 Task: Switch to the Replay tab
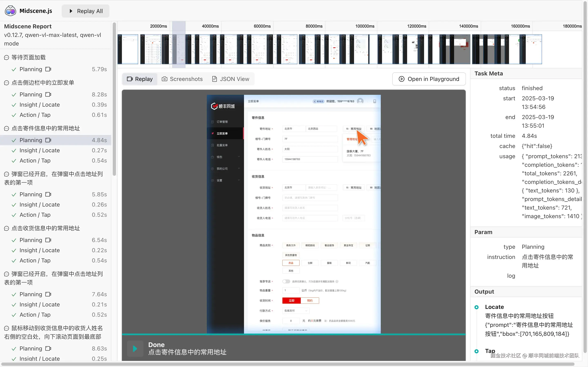[140, 79]
